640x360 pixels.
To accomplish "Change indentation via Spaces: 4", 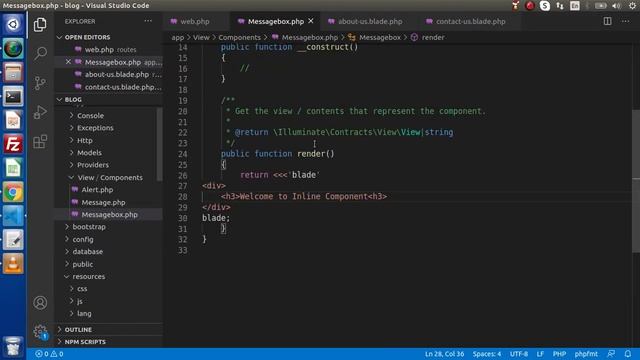I will point(487,354).
